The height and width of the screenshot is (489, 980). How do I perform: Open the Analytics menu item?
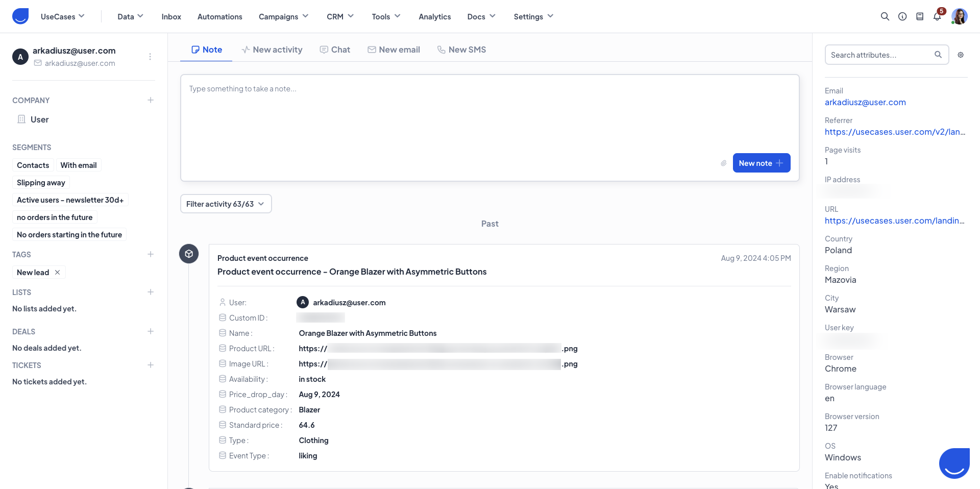click(x=434, y=16)
